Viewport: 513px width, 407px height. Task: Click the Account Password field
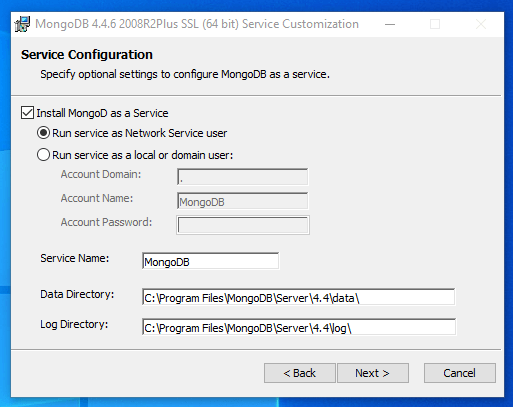(x=243, y=225)
